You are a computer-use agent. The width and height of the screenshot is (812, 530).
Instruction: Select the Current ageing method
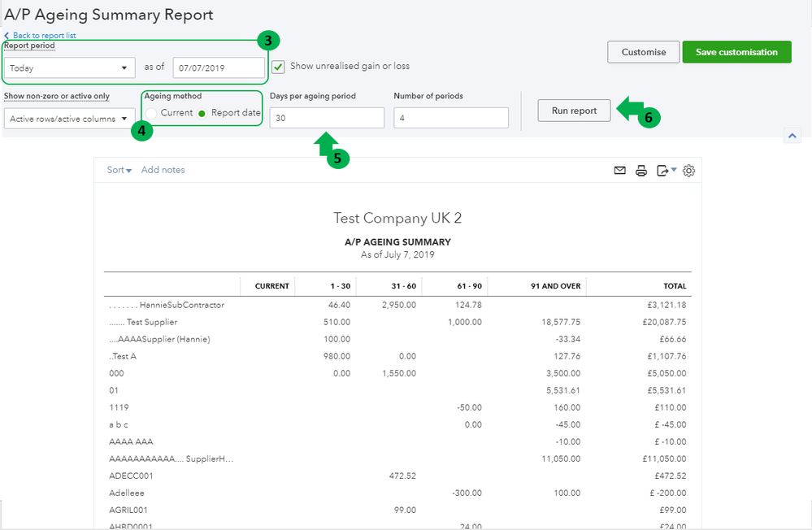pos(152,113)
